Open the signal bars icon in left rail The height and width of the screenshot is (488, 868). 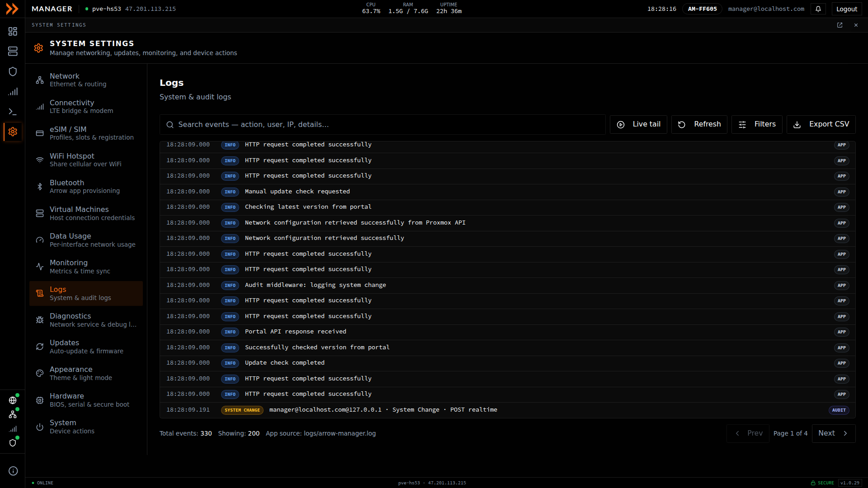pyautogui.click(x=13, y=92)
